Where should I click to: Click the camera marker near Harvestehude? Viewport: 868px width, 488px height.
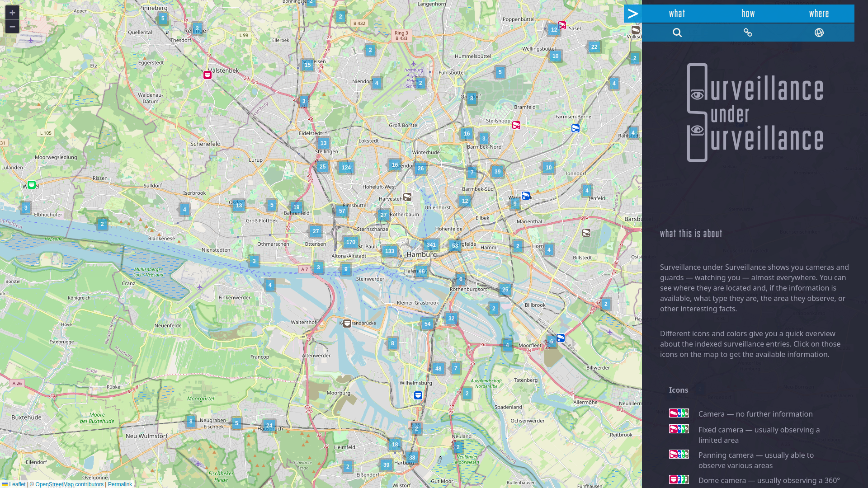[x=407, y=197]
